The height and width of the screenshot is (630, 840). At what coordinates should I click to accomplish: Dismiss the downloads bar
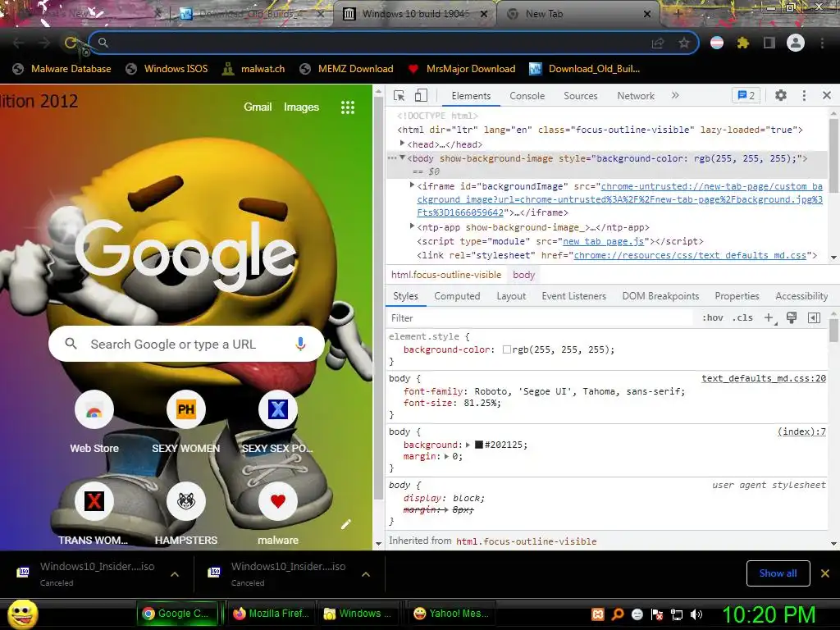(x=825, y=573)
